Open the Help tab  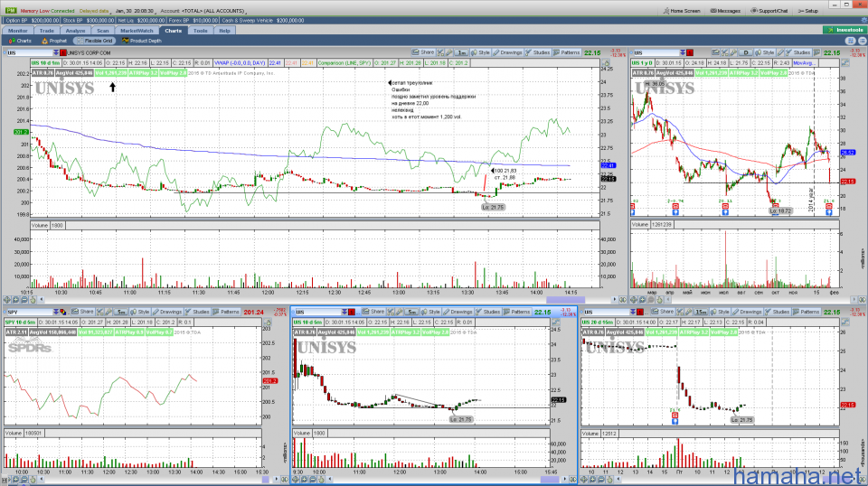coord(224,31)
